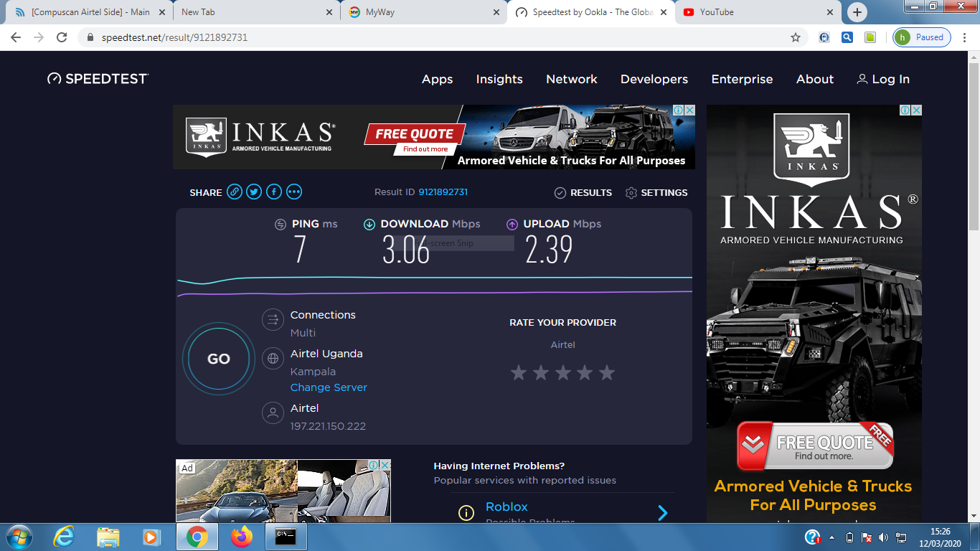Open Firefox from the taskbar
Viewport: 980px width, 551px height.
[242, 537]
